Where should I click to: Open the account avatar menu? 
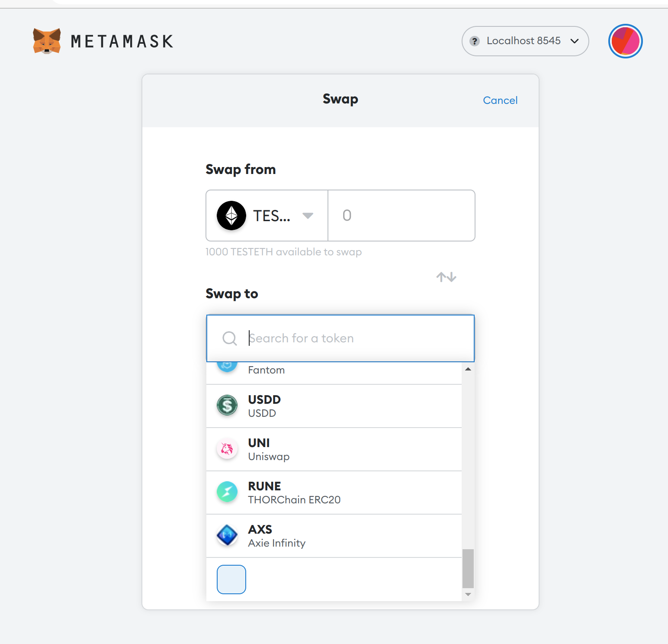(x=625, y=41)
